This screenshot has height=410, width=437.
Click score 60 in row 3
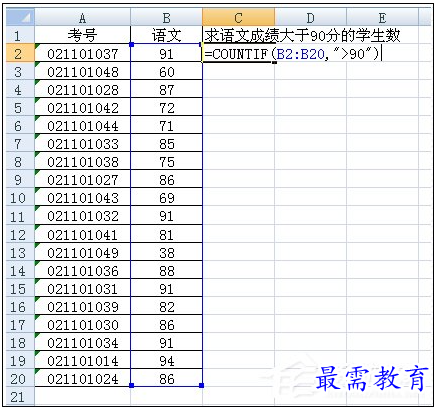point(166,71)
